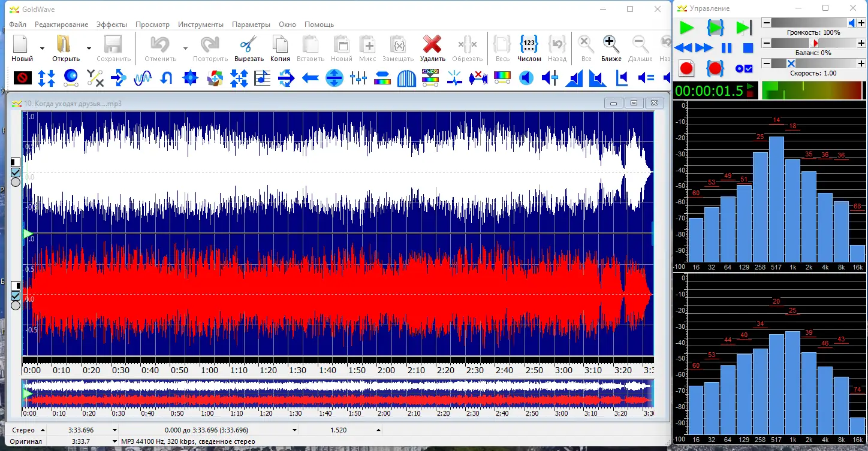This screenshot has width=868, height=451.
Task: Click the minus button on Скорость slider
Action: coord(766,63)
